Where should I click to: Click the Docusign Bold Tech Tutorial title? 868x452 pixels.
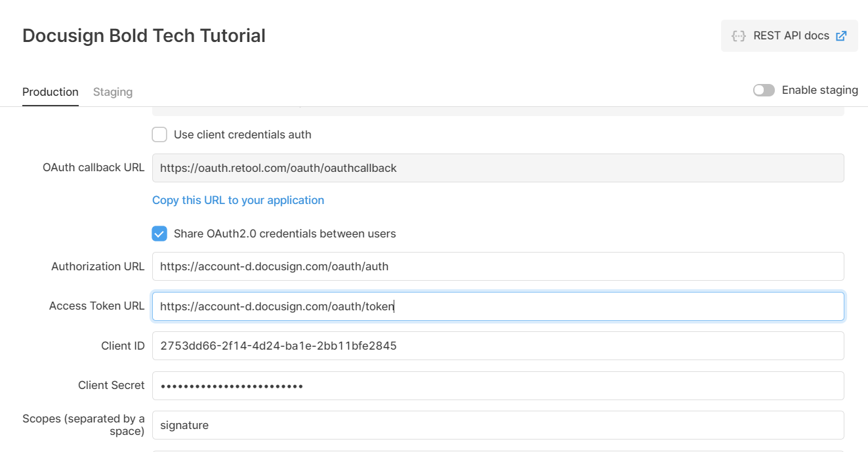144,35
